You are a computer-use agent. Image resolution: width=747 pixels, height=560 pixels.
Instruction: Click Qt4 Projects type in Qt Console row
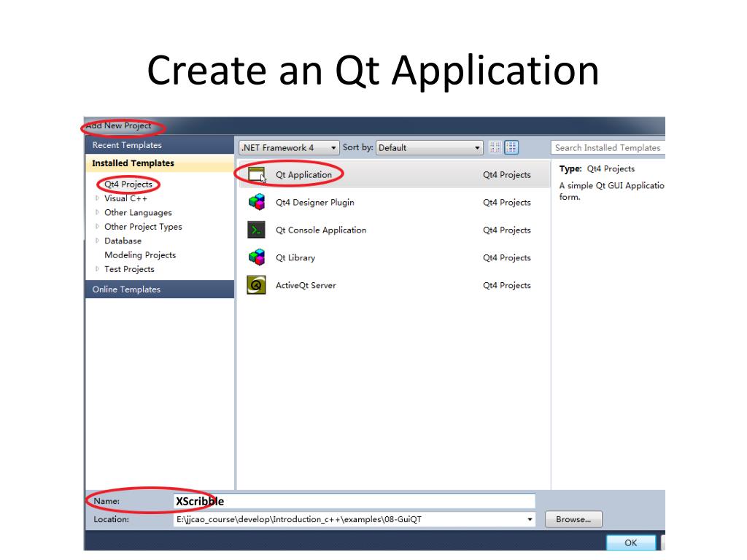[507, 230]
